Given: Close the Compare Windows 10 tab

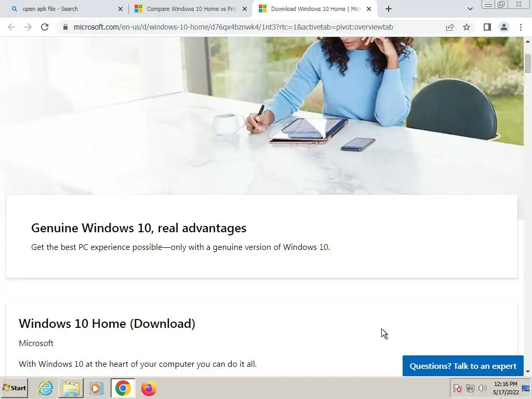Looking at the screenshot, I should 245,9.
